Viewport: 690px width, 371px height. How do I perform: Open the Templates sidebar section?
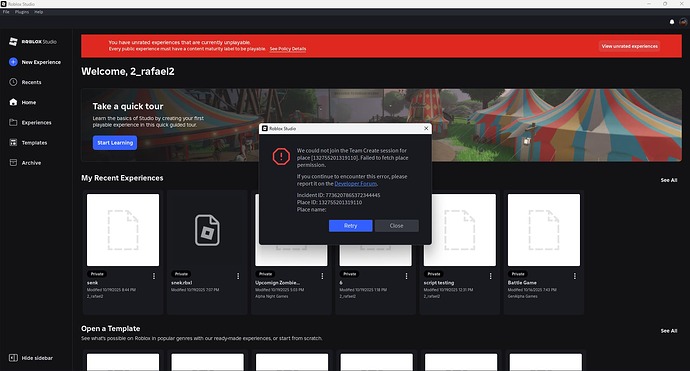pos(28,143)
